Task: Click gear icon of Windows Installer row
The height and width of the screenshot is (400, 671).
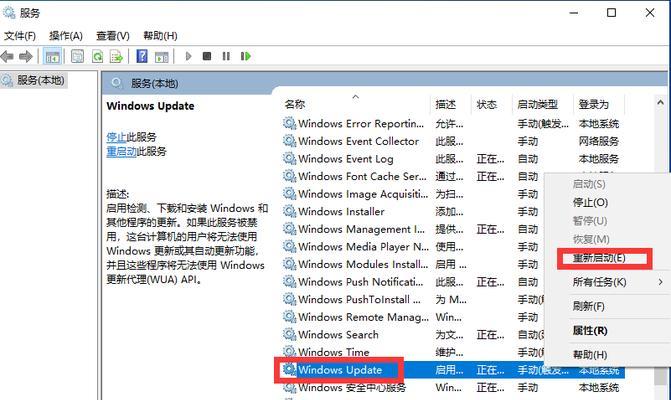Action: (x=289, y=211)
